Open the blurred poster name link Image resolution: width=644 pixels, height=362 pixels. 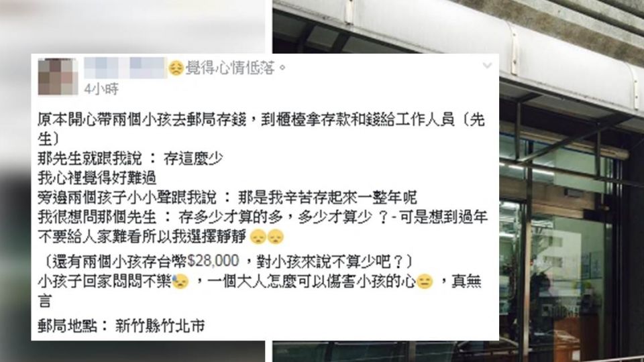pos(125,68)
